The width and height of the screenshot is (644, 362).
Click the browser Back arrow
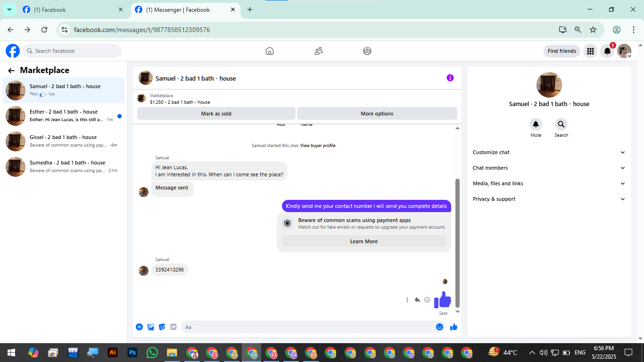tap(10, 30)
